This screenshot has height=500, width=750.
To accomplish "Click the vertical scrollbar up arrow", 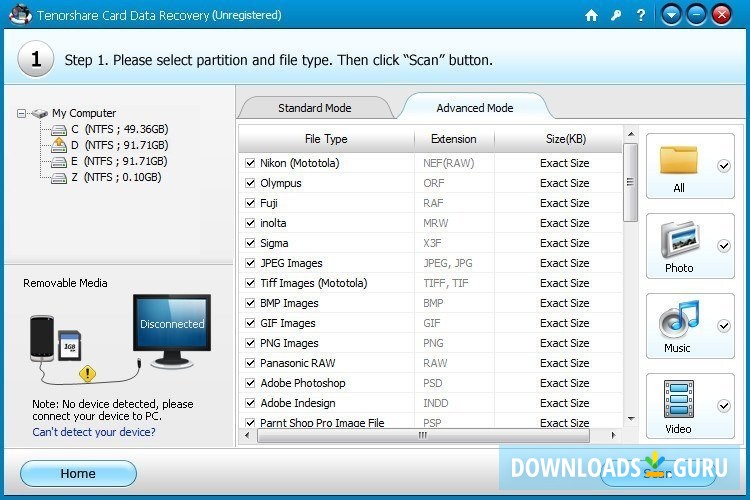I will coord(631,134).
